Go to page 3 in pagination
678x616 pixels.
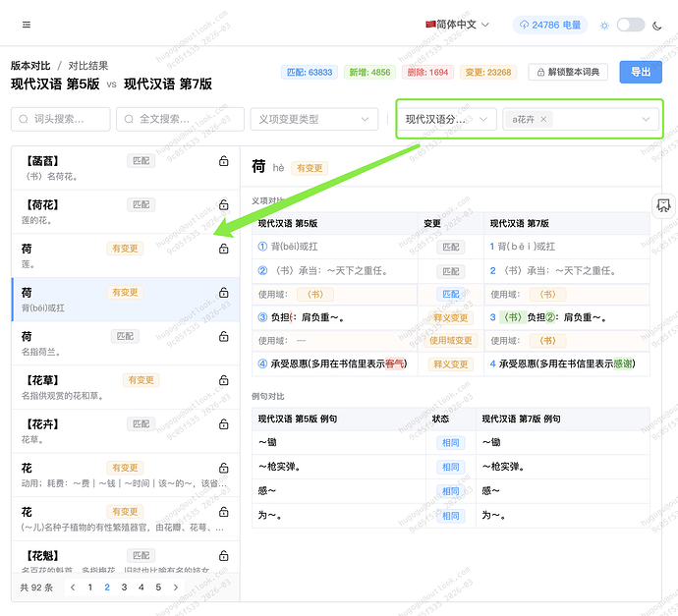tap(124, 588)
